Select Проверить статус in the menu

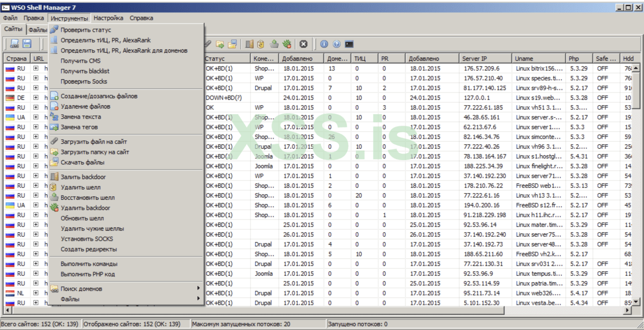(x=85, y=30)
